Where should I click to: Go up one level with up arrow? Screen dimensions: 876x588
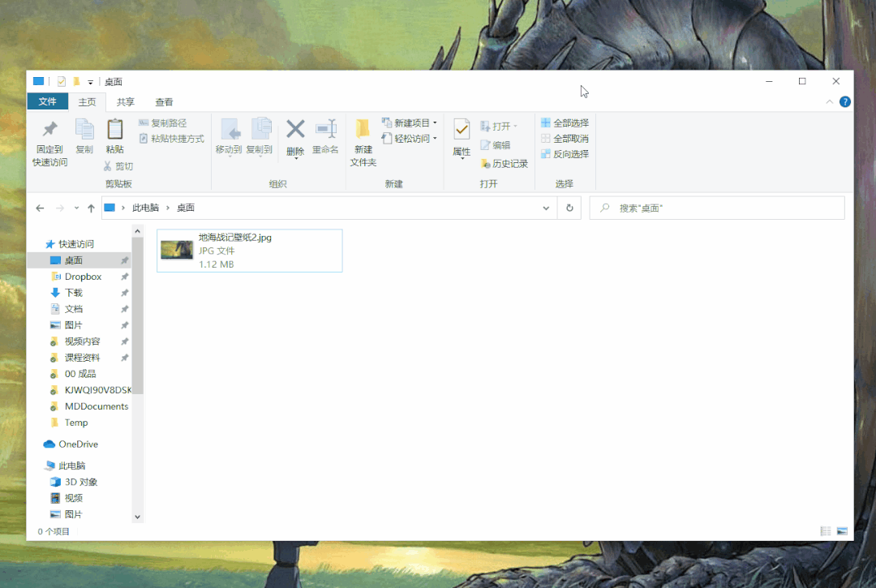pos(91,208)
